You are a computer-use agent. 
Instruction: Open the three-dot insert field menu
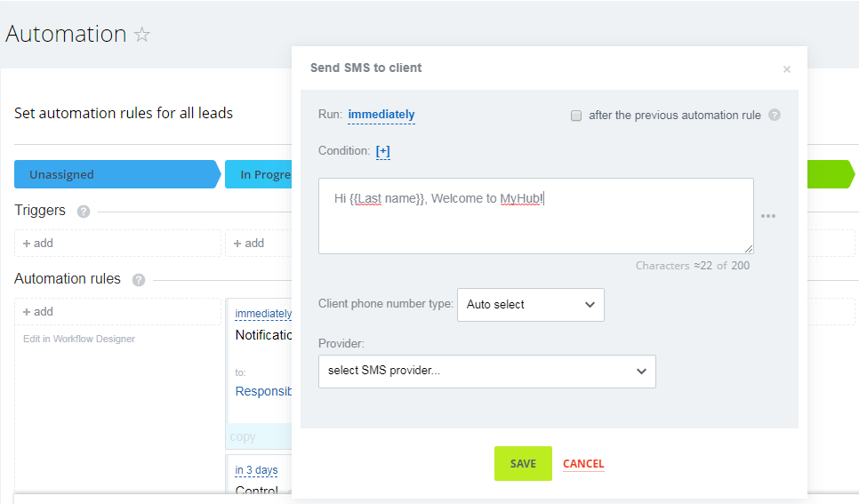[768, 216]
